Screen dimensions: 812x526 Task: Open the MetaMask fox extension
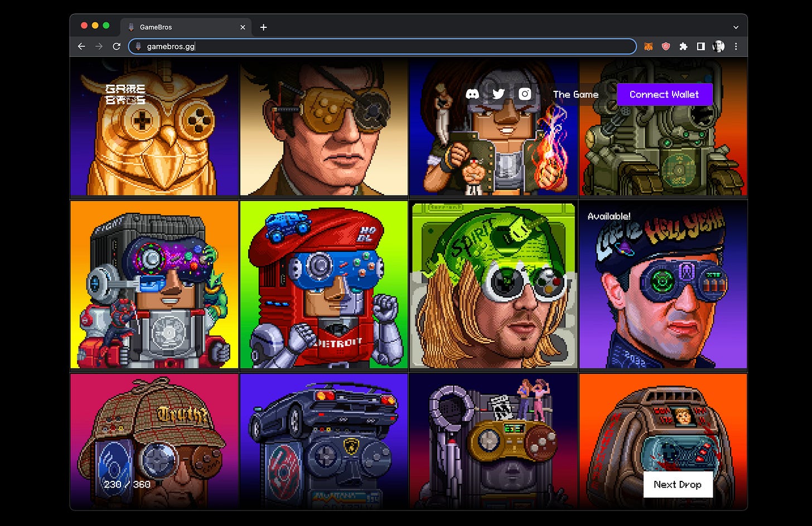pyautogui.click(x=648, y=46)
